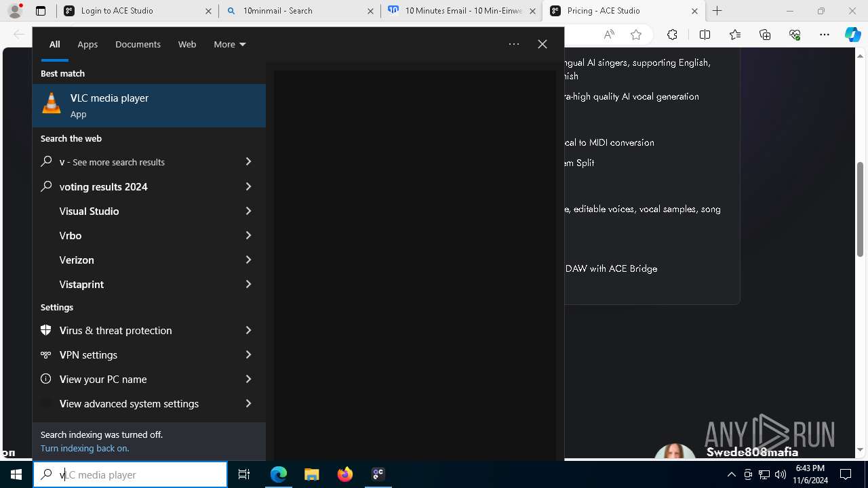
Task: Close the Windows search panel
Action: point(542,44)
